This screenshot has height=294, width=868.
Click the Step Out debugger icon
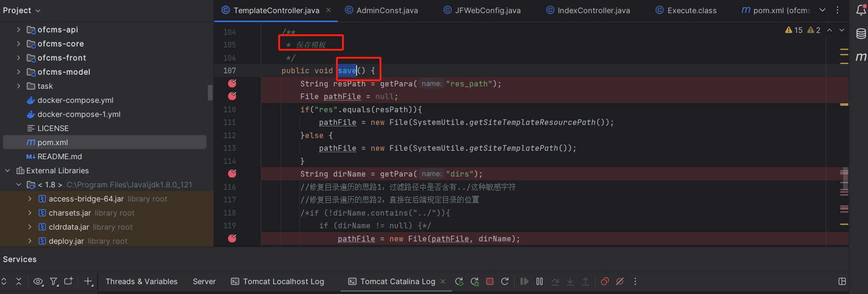coord(586,281)
